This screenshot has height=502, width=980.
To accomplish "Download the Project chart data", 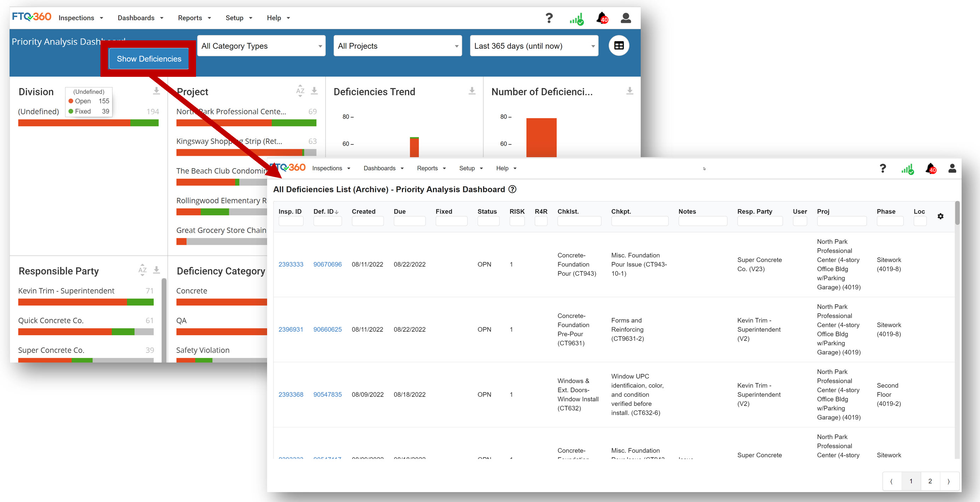I will (314, 91).
